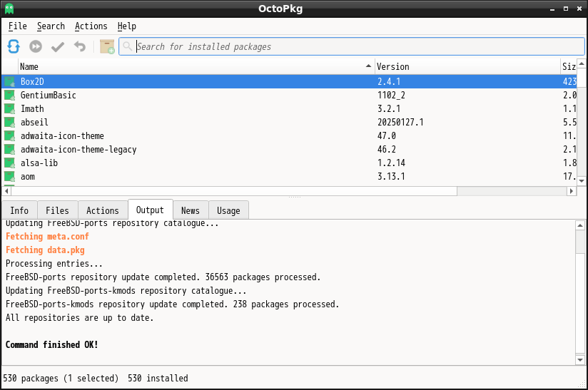Select the Output tab

[x=150, y=210]
